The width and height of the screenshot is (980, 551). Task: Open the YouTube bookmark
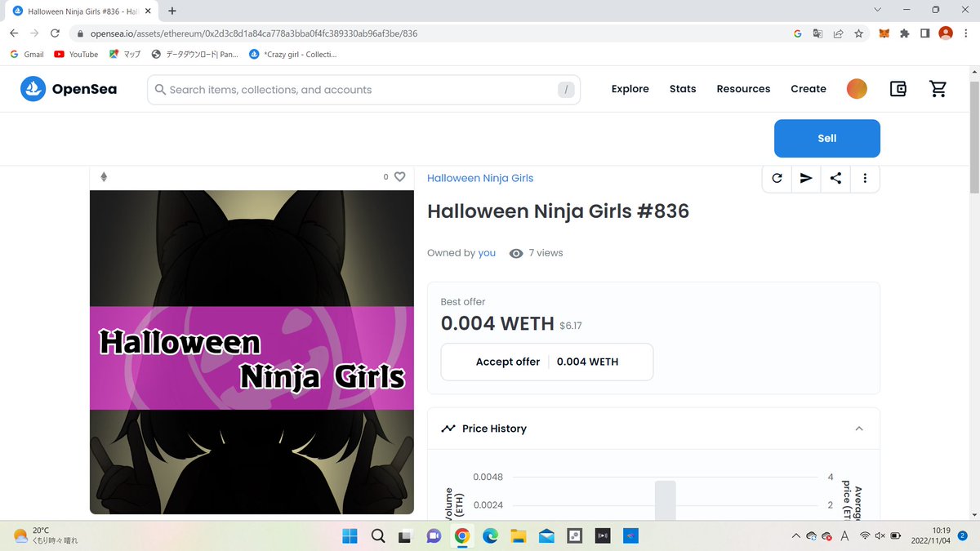(76, 54)
